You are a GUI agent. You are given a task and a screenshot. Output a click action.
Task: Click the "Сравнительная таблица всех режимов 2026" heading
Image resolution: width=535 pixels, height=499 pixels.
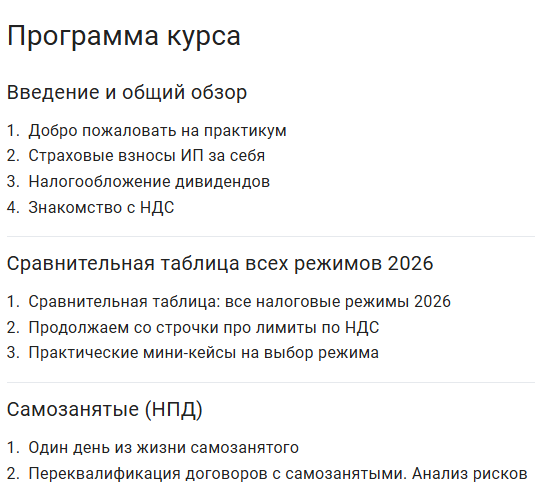[x=220, y=263]
